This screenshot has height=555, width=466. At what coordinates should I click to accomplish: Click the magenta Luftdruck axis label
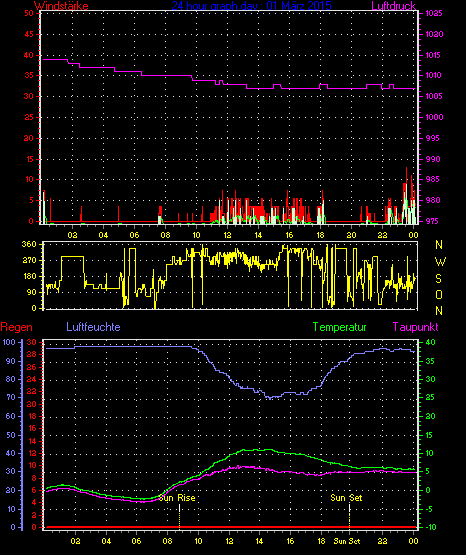point(393,6)
